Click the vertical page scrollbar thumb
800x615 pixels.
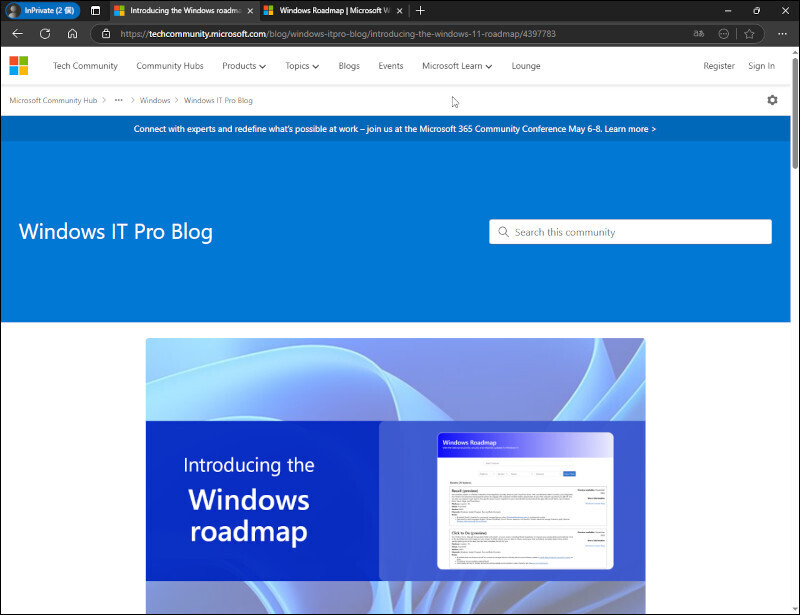795,113
